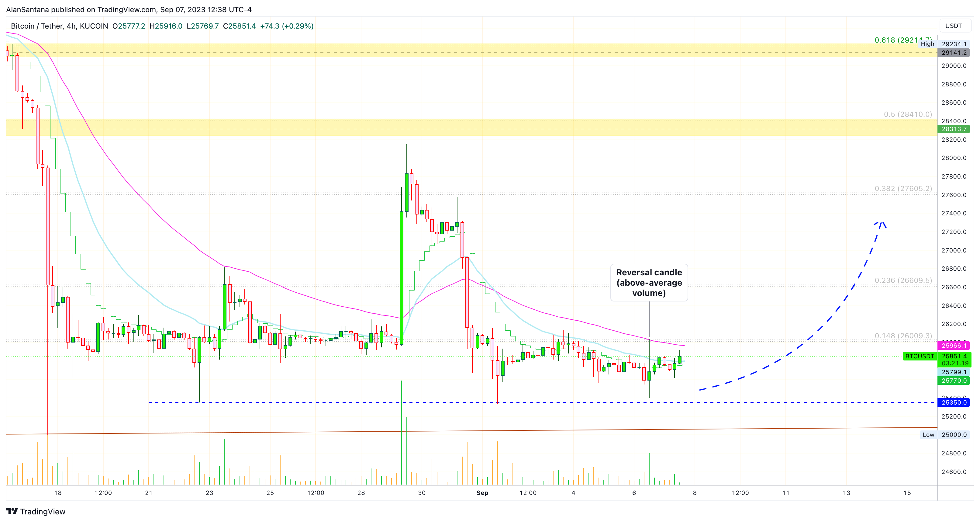Click the 'L25769.7' low price value
This screenshot has height=522, width=980.
point(203,26)
